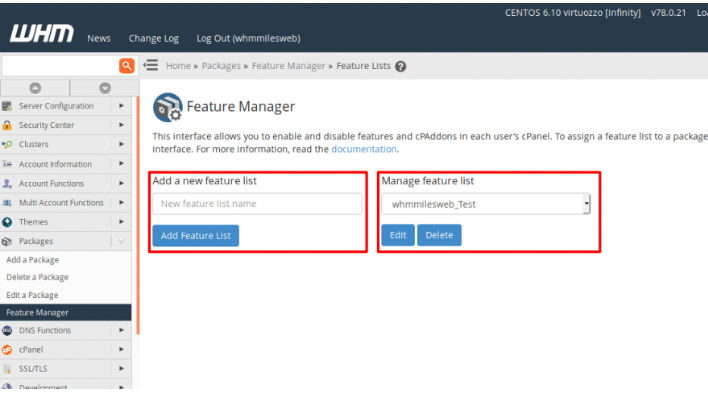Expand Multi Account Functions arrow
The height and width of the screenshot is (402, 708).
121,202
